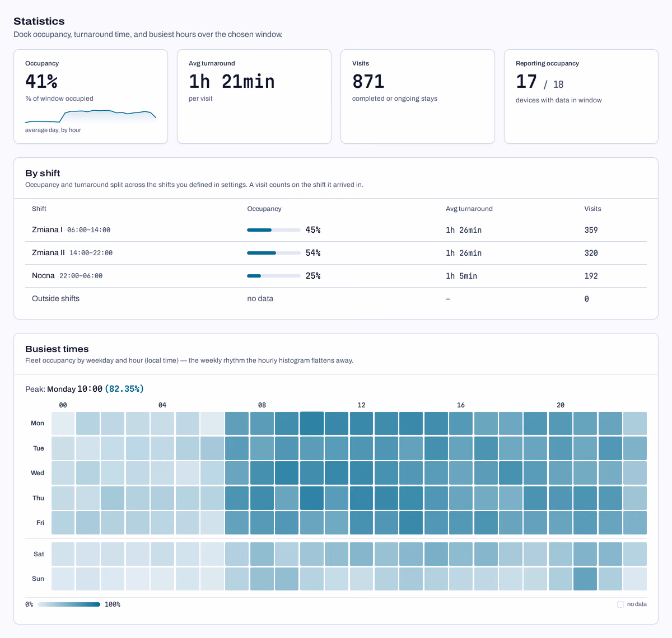Select the Nocna shift row name
This screenshot has width=672, height=638.
click(x=43, y=275)
